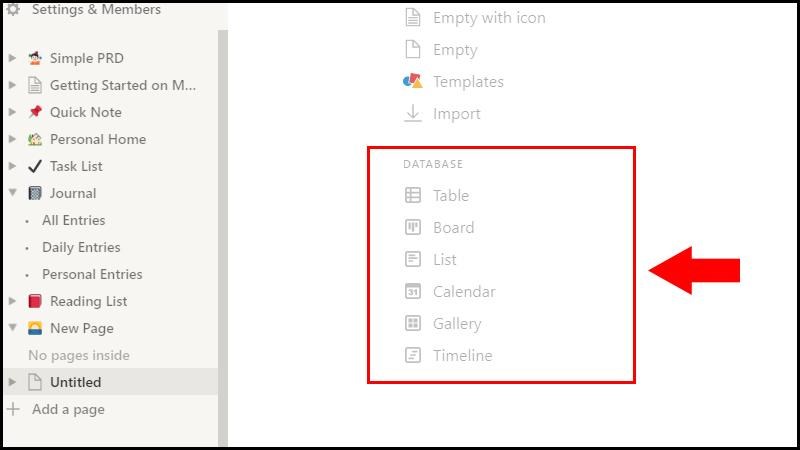Open the Daily Entries subpage
Screen dimensions: 800x450
[x=81, y=247]
